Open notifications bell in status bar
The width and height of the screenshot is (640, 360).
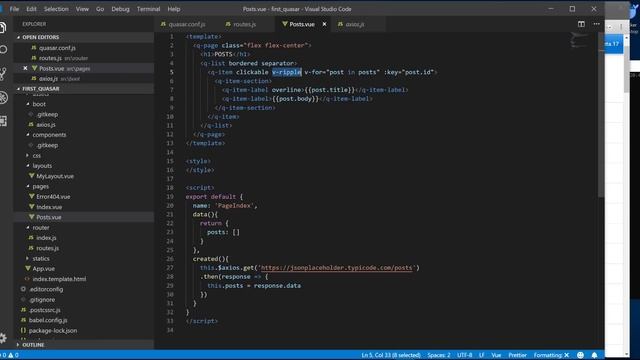point(594,355)
